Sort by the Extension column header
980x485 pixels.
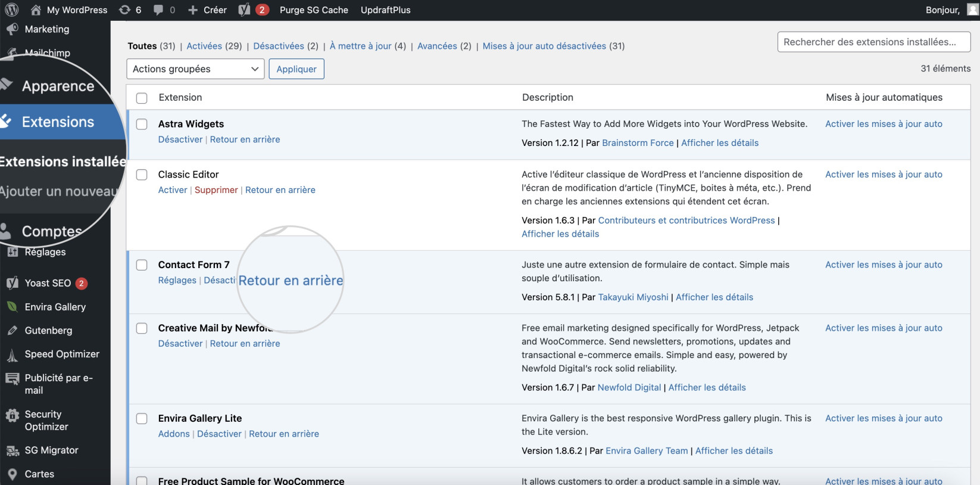click(x=180, y=98)
